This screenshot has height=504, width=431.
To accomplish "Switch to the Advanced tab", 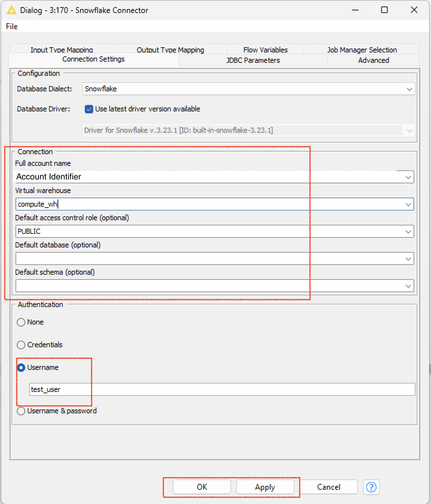I will [x=373, y=60].
